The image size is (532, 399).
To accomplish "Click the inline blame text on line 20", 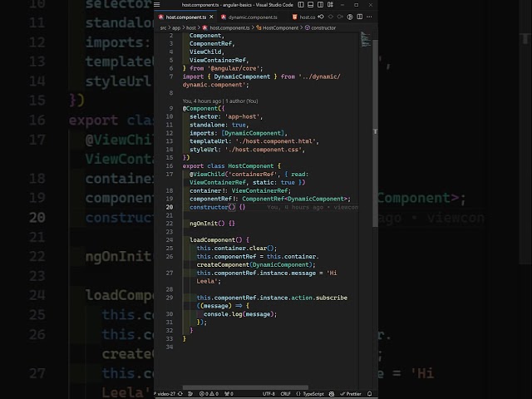I will 313,207.
